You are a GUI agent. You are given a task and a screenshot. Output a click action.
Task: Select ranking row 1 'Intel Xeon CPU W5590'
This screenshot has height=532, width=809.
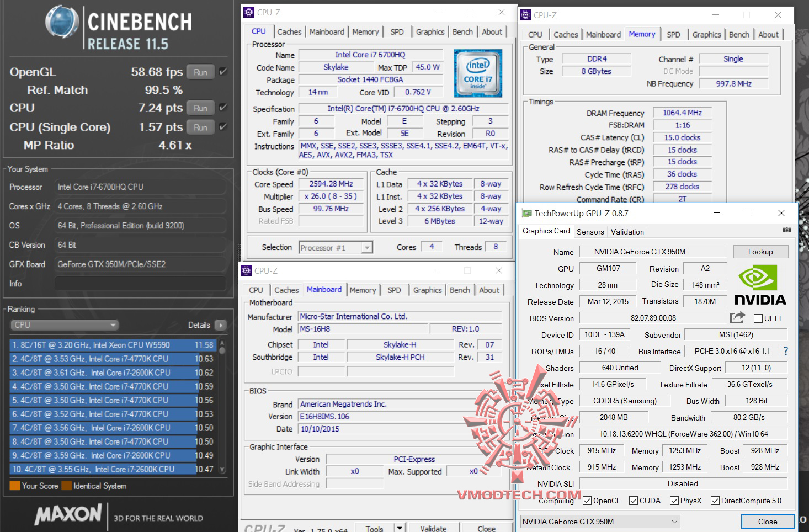113,345
